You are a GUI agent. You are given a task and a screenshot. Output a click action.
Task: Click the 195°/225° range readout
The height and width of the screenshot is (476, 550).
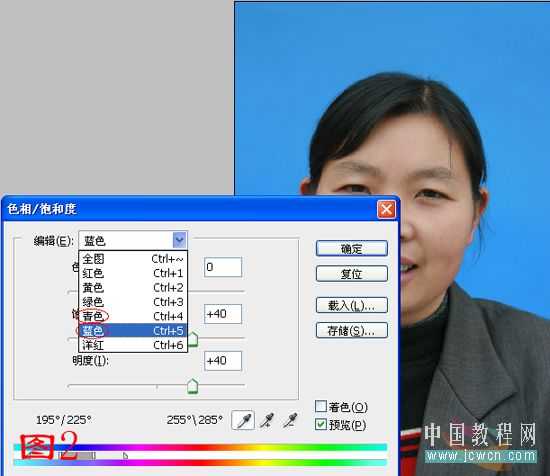click(64, 420)
